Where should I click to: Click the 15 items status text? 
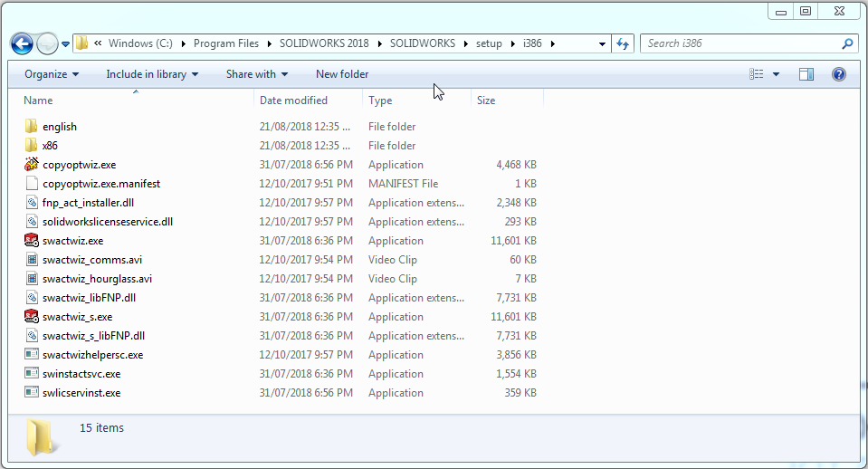pos(102,428)
